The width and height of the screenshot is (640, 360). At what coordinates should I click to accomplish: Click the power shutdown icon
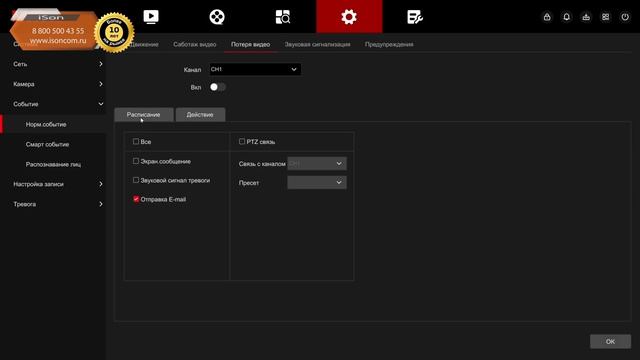[x=625, y=17]
